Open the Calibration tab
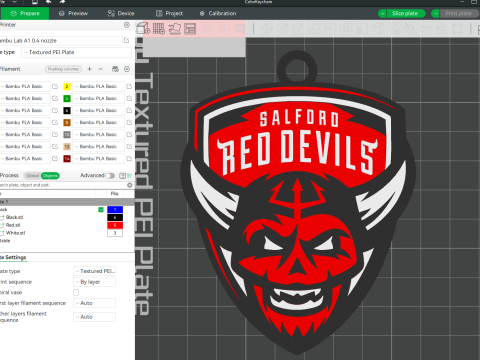This screenshot has height=360, width=480. click(x=218, y=13)
